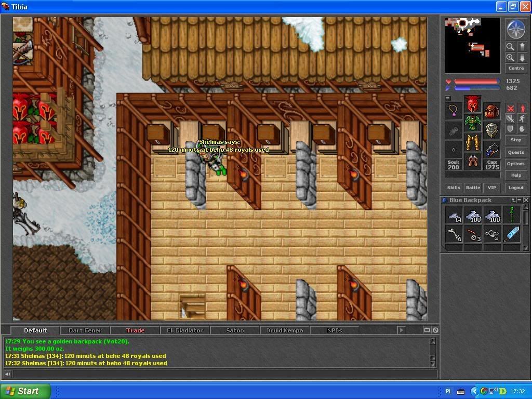The image size is (532, 399).
Task: Click the health bar
Action: pyautogui.click(x=477, y=82)
